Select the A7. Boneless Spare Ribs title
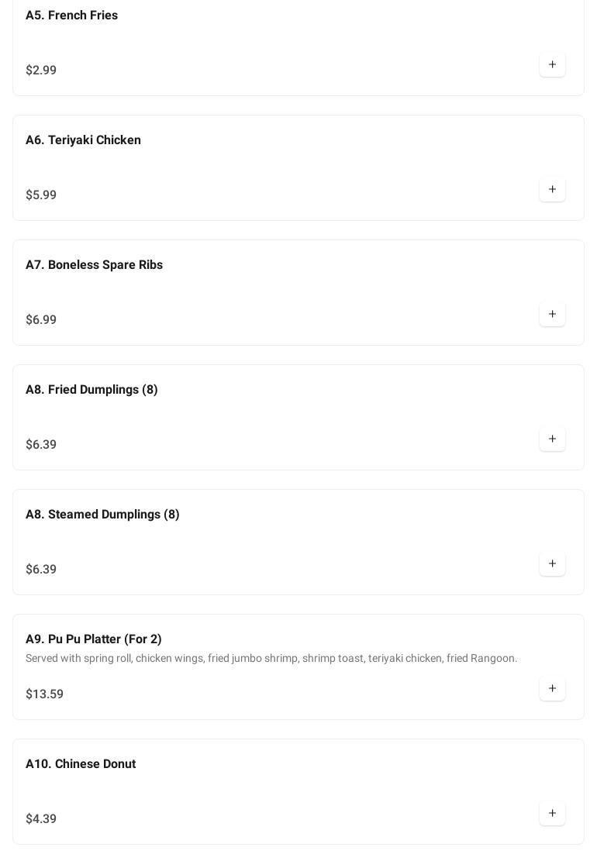Viewport: 597px width, 868px height. [x=94, y=265]
